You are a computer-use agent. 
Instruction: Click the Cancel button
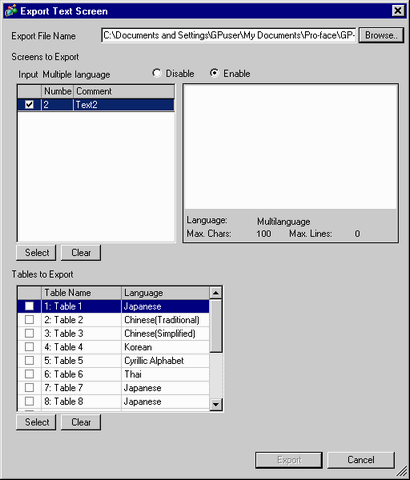click(361, 460)
